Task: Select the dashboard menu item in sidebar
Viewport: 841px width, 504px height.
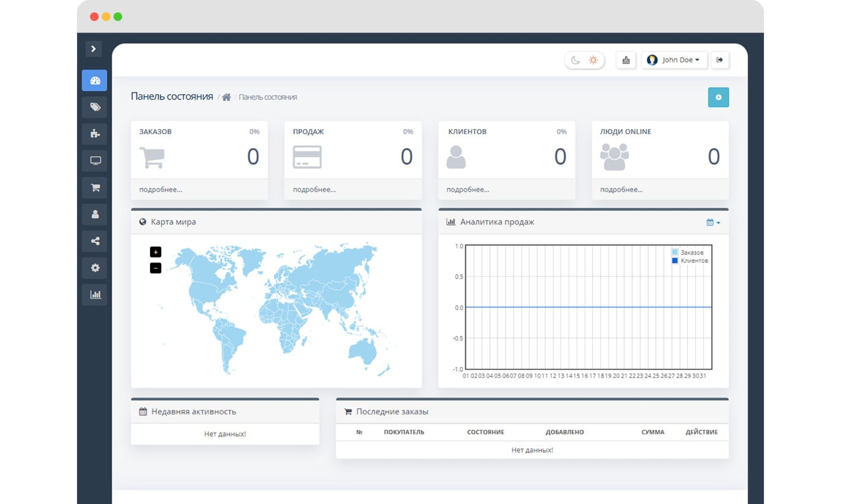Action: pos(95,81)
